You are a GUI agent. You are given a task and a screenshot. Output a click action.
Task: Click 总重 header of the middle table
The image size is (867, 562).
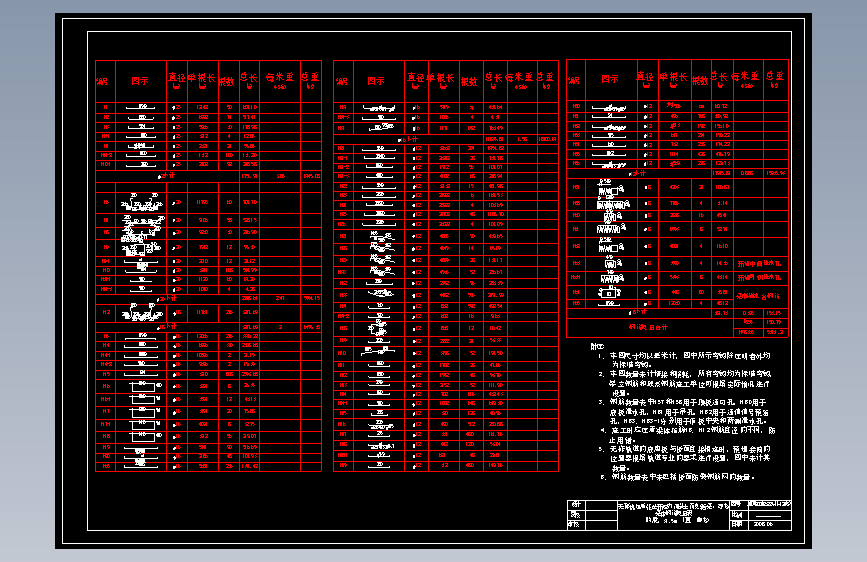[547, 81]
